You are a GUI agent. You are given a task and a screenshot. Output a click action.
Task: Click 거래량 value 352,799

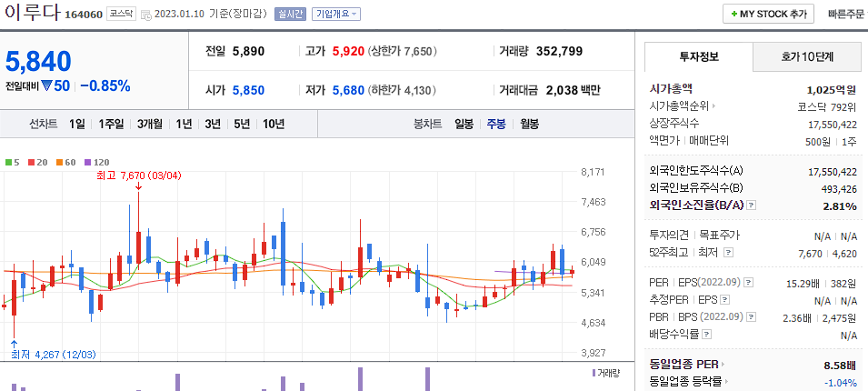pos(560,52)
